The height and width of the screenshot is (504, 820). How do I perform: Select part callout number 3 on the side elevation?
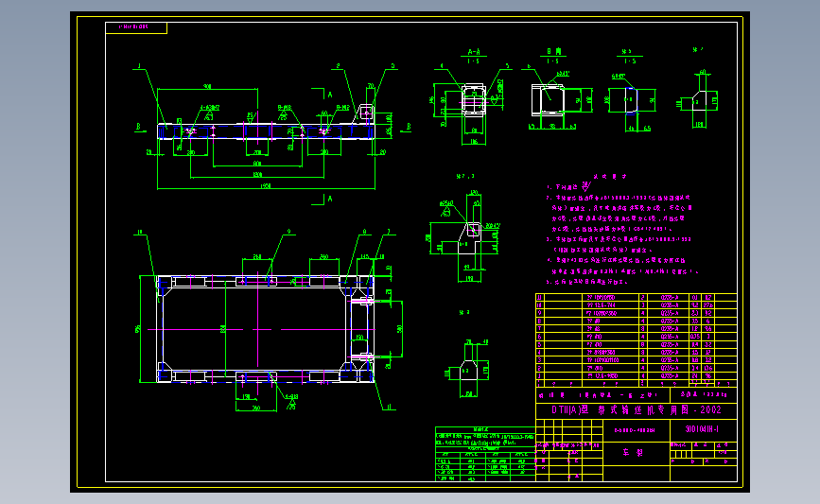(393, 66)
